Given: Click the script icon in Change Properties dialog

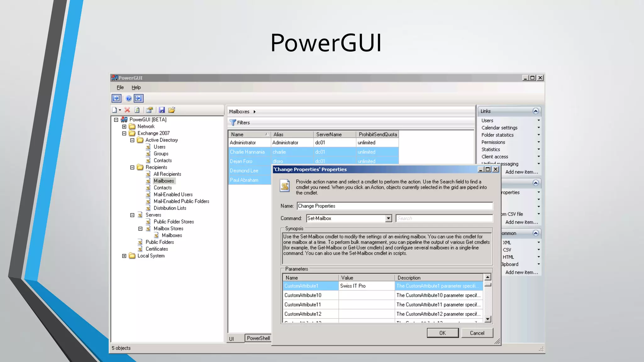Looking at the screenshot, I should pyautogui.click(x=285, y=185).
